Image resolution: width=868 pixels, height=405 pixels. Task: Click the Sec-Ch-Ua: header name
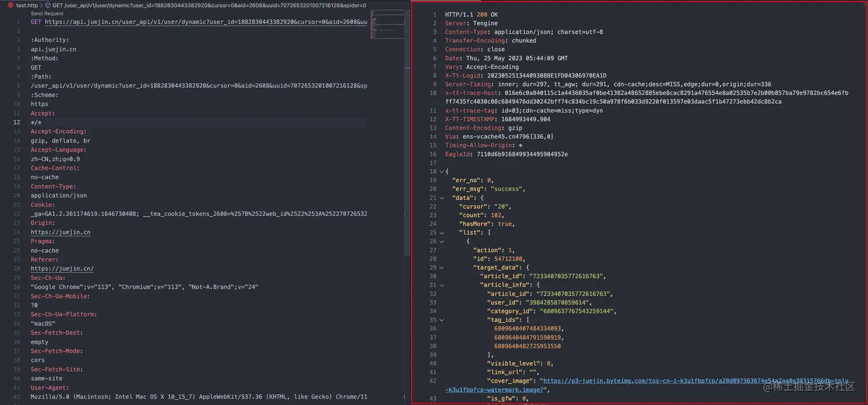[48, 278]
